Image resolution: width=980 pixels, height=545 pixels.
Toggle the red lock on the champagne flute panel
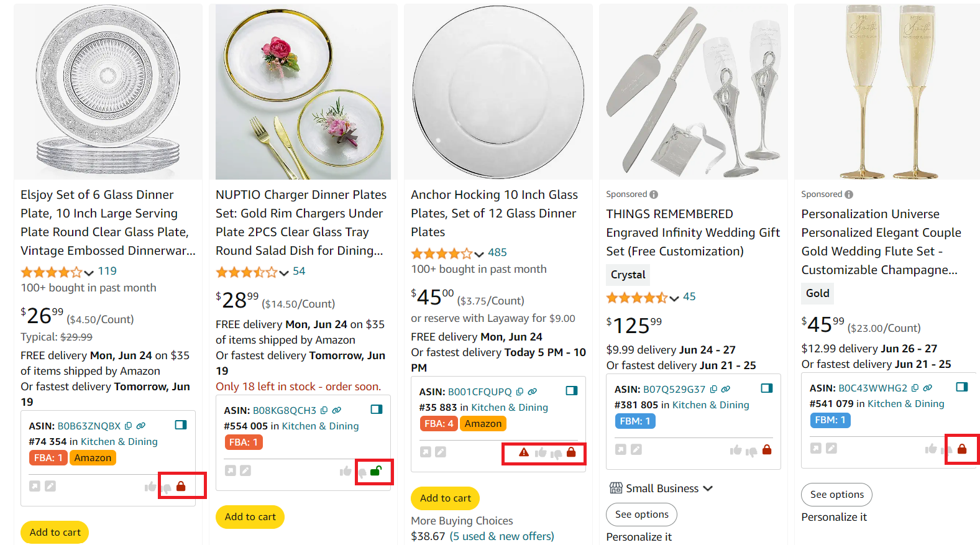pos(962,449)
